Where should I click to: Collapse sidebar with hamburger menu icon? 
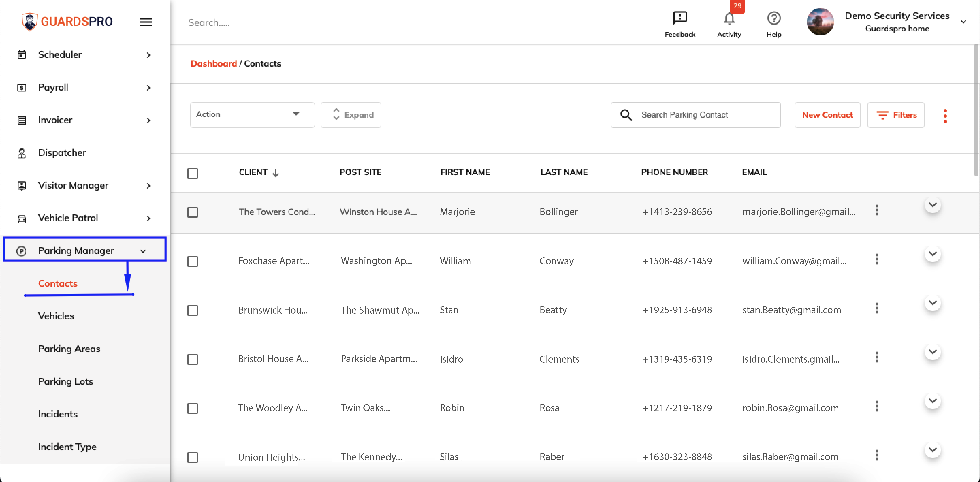[x=145, y=22]
